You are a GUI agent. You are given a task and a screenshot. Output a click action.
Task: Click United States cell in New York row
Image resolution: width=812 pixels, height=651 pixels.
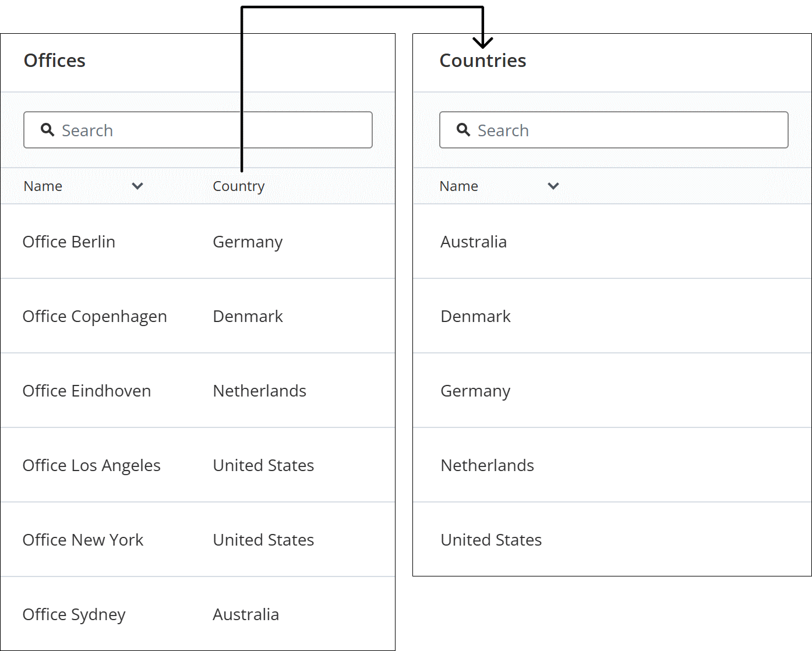[x=264, y=540]
